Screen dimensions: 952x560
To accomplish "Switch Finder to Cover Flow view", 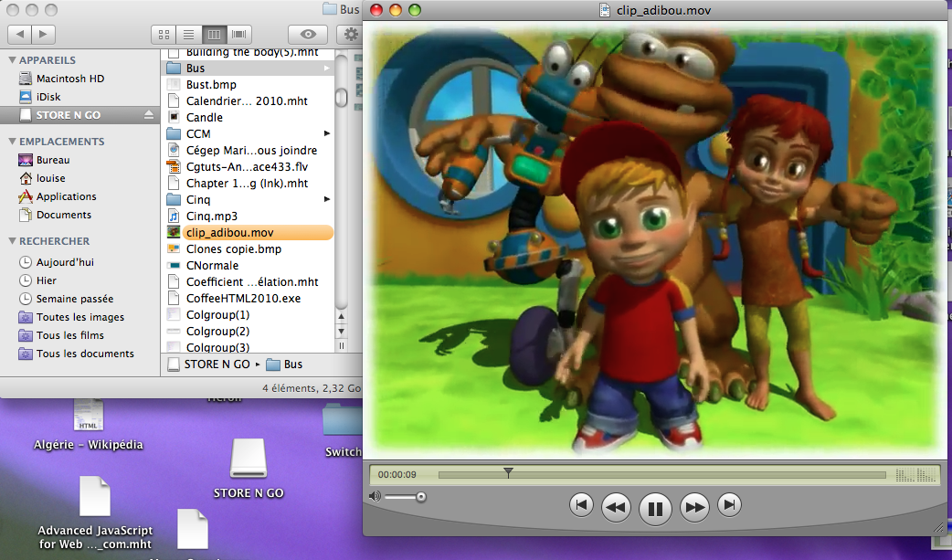I will [239, 34].
